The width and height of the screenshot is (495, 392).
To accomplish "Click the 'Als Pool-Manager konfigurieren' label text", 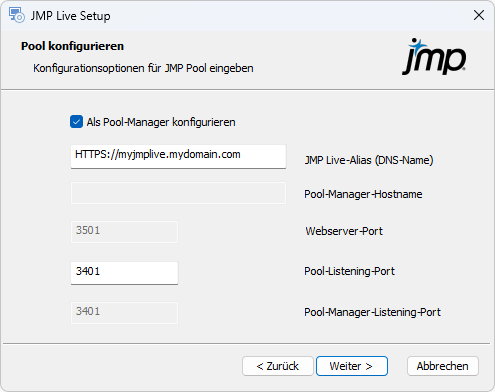I will [x=161, y=122].
